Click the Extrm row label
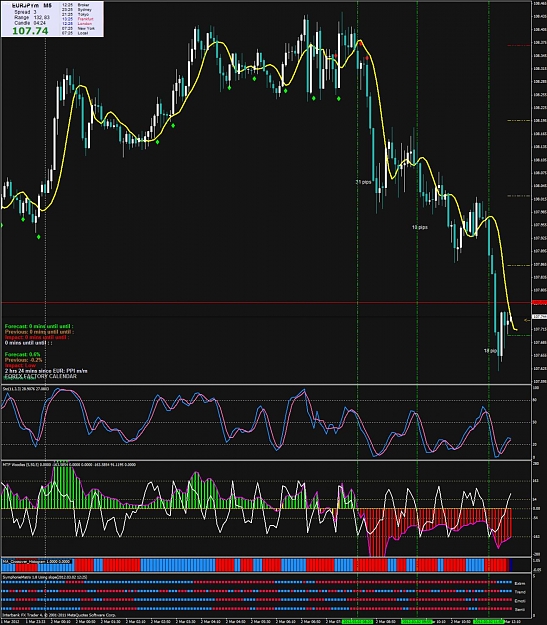Screen dimensions: 547x625 tap(519, 584)
